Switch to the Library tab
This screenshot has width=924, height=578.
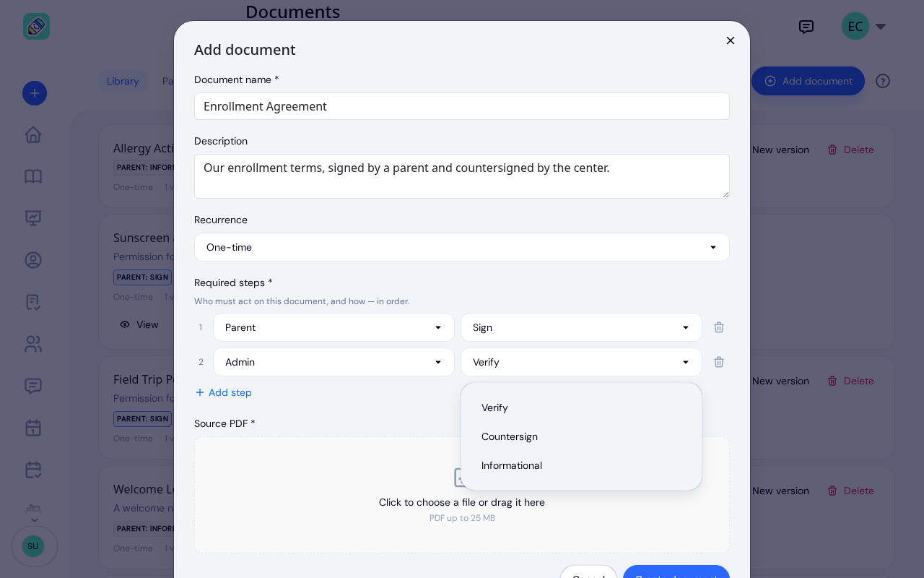click(123, 81)
